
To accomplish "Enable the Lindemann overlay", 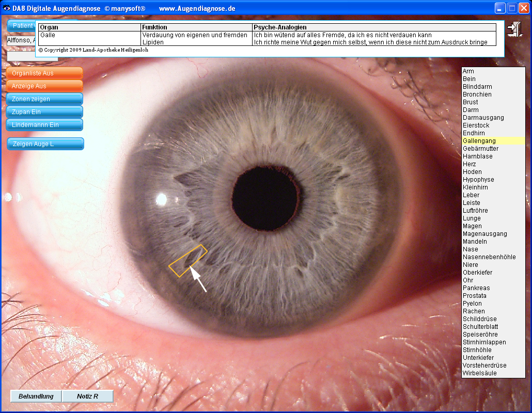I will click(x=44, y=125).
